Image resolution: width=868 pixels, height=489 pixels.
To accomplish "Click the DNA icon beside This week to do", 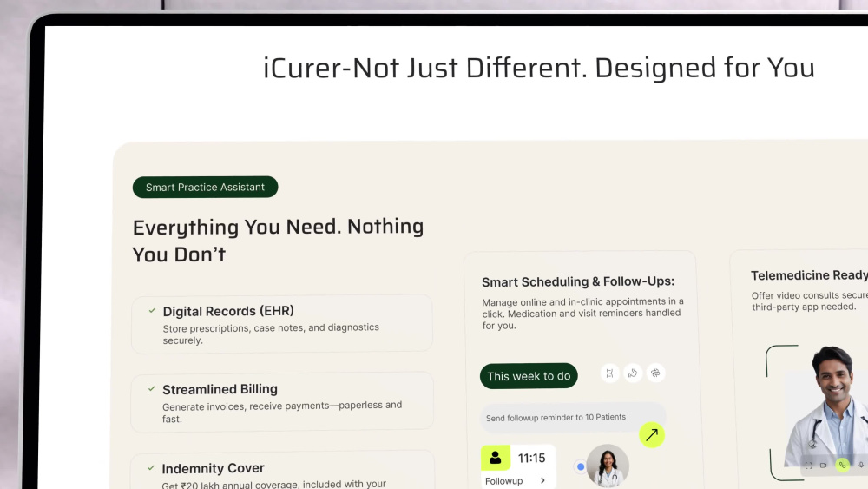I will point(609,373).
